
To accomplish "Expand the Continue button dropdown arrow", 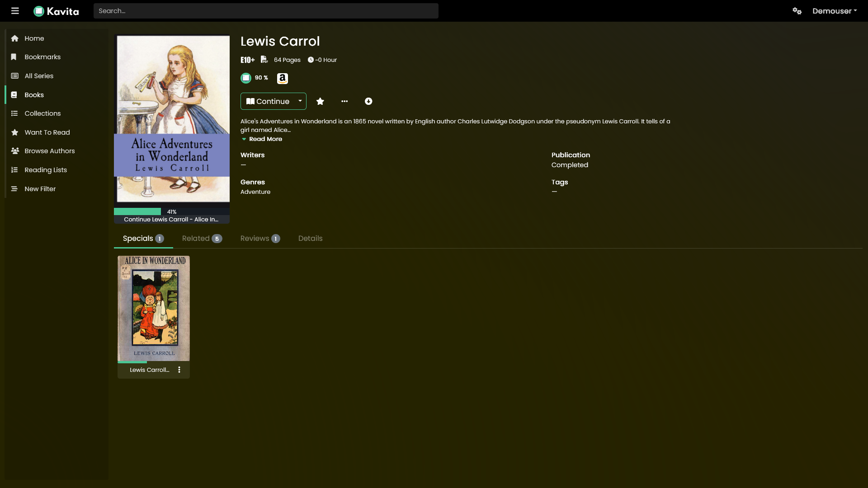I will (300, 101).
